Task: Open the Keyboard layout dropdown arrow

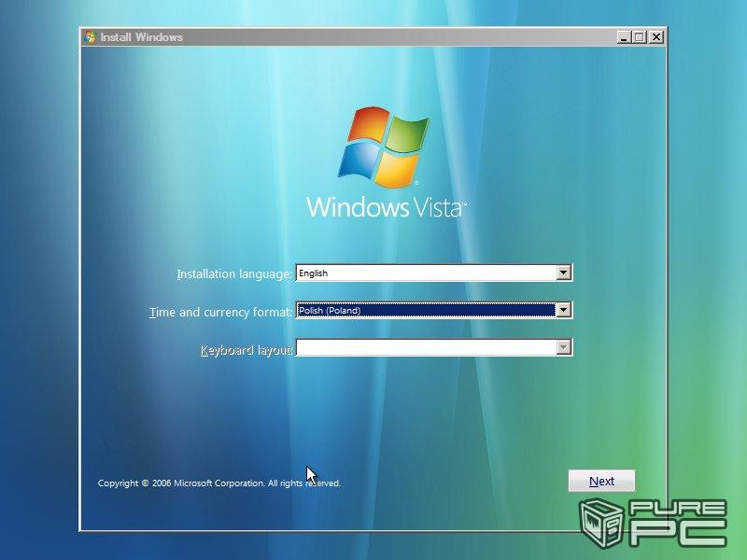Action: coord(564,347)
